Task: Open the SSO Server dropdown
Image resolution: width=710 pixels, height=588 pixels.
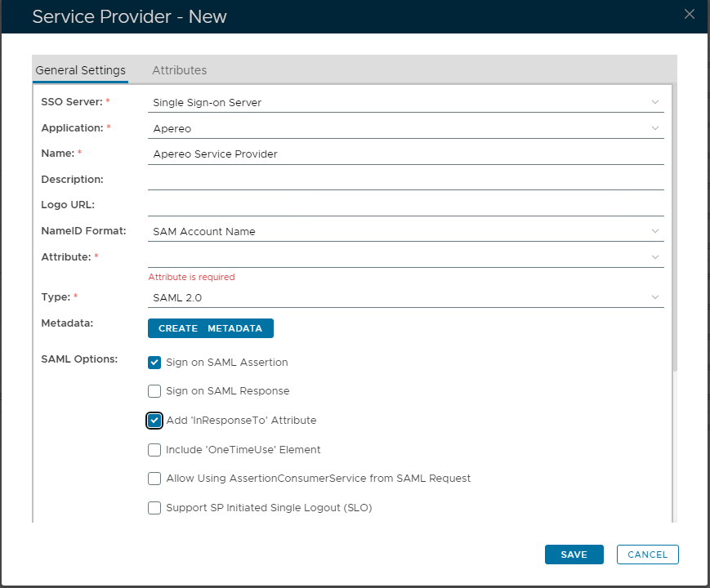Action: coord(405,102)
